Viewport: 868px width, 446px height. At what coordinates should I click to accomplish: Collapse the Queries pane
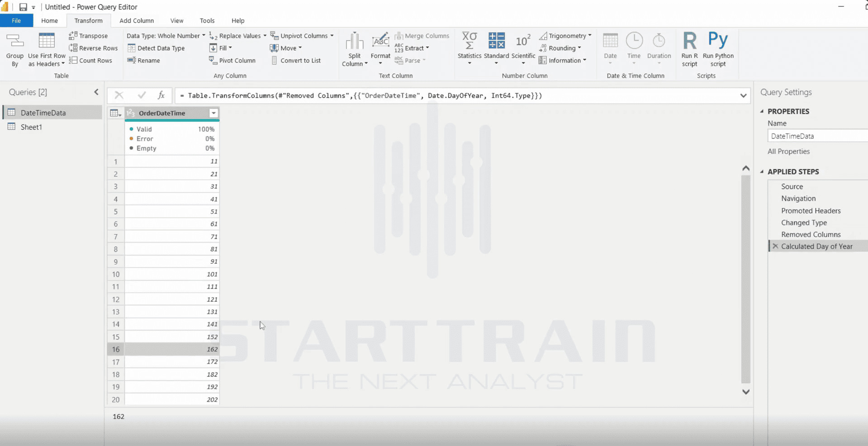tap(96, 92)
